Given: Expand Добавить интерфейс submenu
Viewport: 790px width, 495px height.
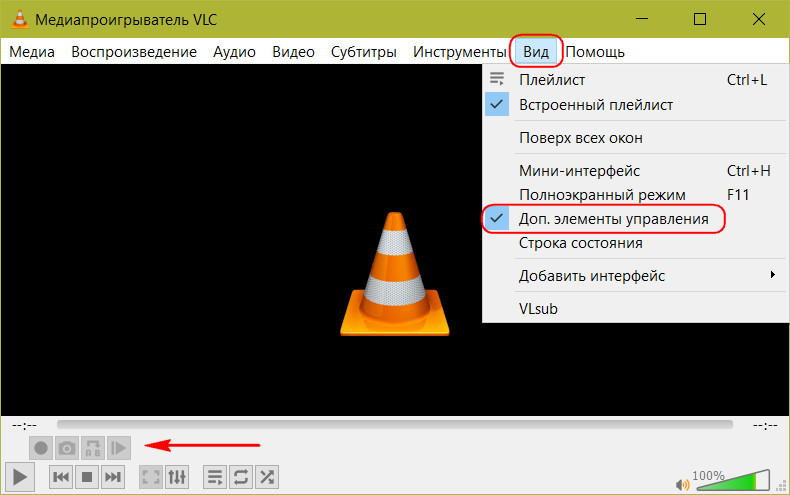Looking at the screenshot, I should pyautogui.click(x=635, y=276).
